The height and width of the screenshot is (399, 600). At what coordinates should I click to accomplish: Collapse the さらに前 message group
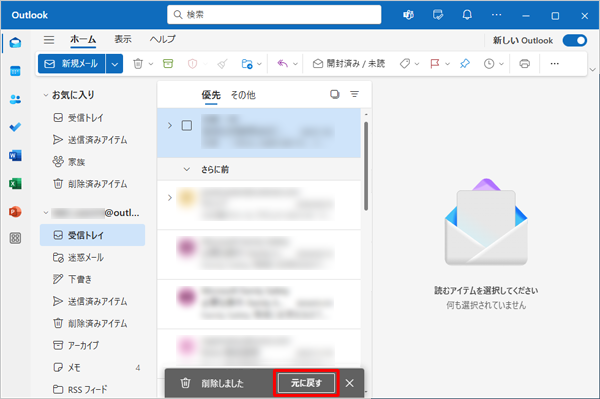187,169
